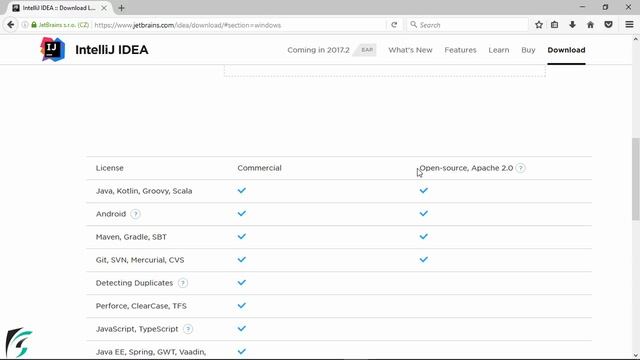Click the IntelliJ IDEA logo icon

click(53, 49)
